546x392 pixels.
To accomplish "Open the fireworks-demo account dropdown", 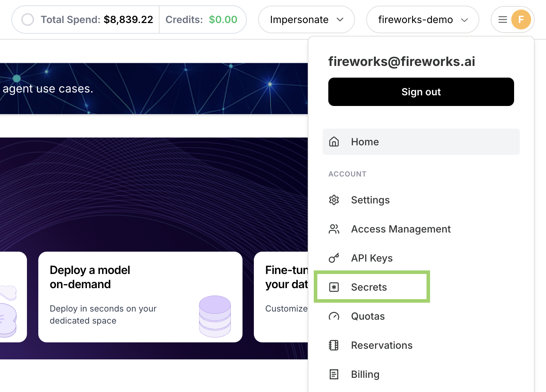I will (x=423, y=19).
